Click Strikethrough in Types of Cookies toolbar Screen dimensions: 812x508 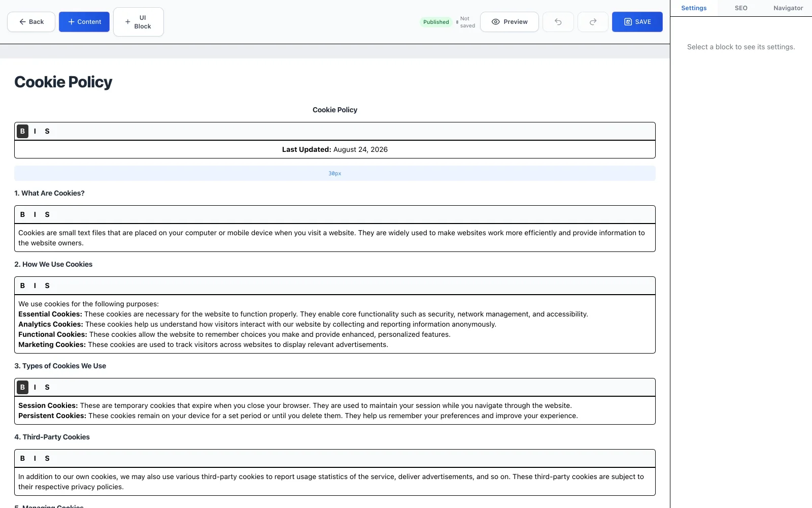pos(47,387)
